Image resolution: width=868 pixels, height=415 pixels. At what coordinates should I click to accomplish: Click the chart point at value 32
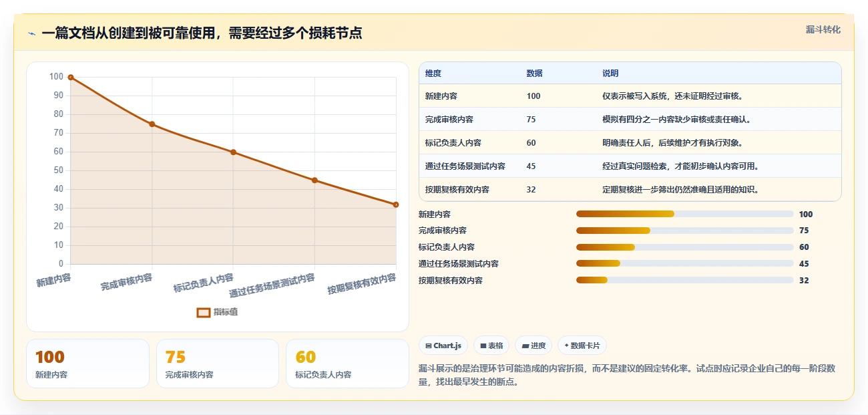click(396, 204)
